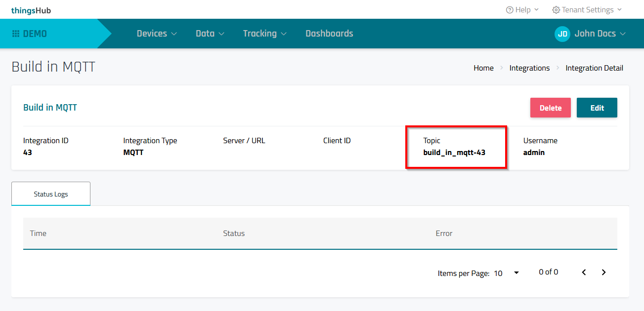Open Items per Page selector

coord(507,273)
